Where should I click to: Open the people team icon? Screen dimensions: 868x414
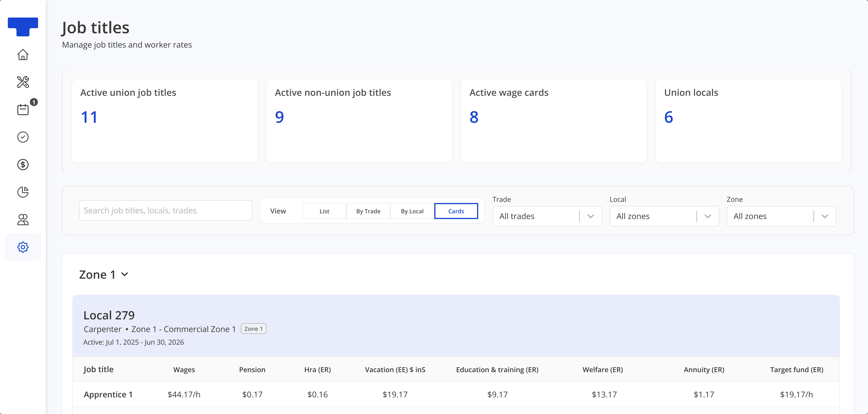23,220
